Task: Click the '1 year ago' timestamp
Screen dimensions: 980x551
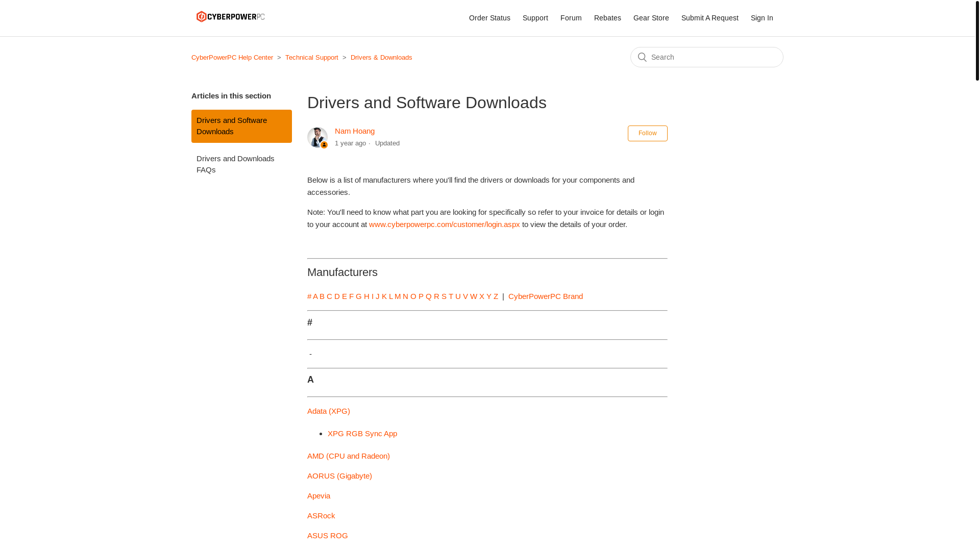Action: [x=350, y=143]
